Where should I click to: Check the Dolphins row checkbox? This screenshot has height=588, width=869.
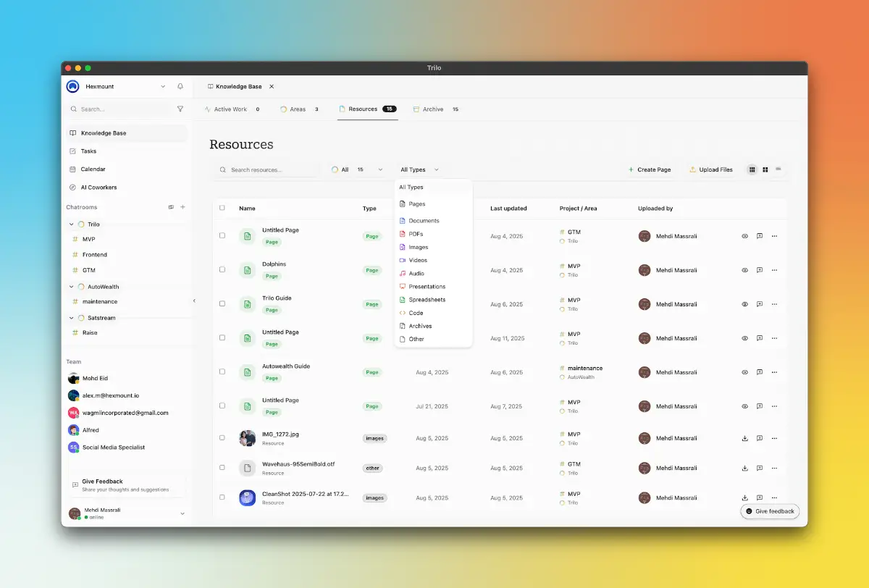click(x=222, y=269)
